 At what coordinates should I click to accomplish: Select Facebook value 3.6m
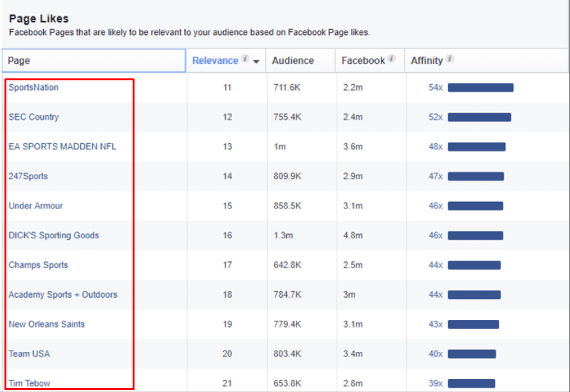point(353,147)
